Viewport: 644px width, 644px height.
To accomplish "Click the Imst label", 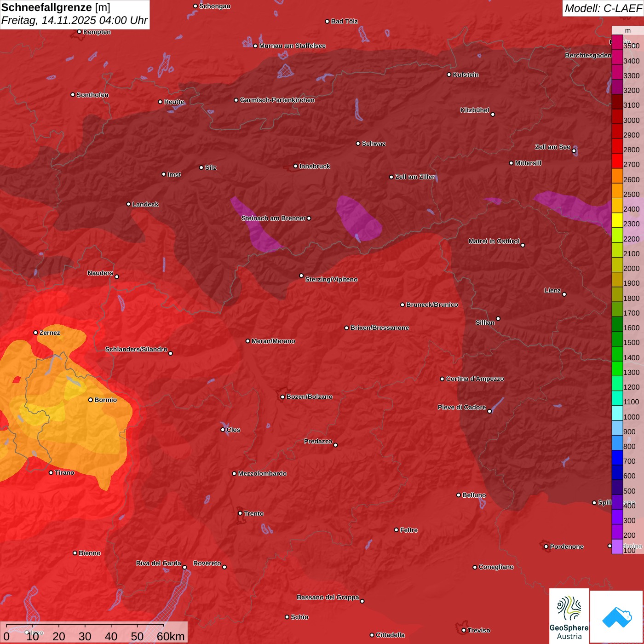I will [174, 175].
